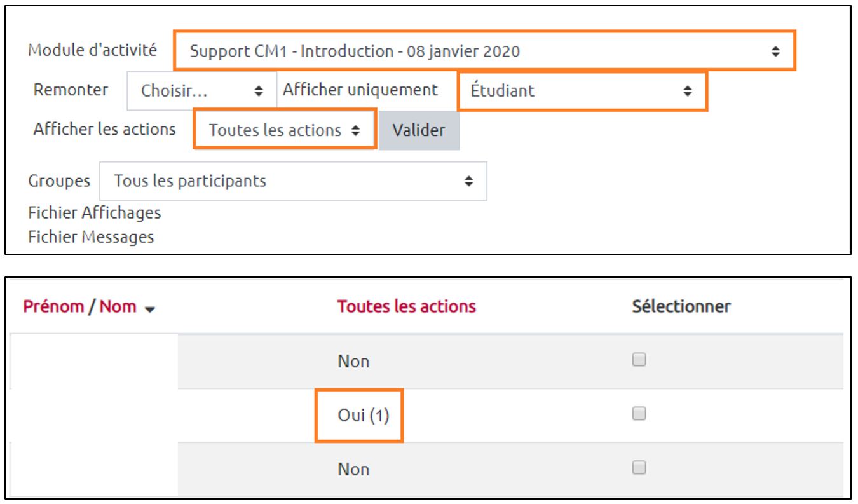Screen dimensions: 858x504
Task: Sort by Prénom column header
Action: tap(53, 306)
